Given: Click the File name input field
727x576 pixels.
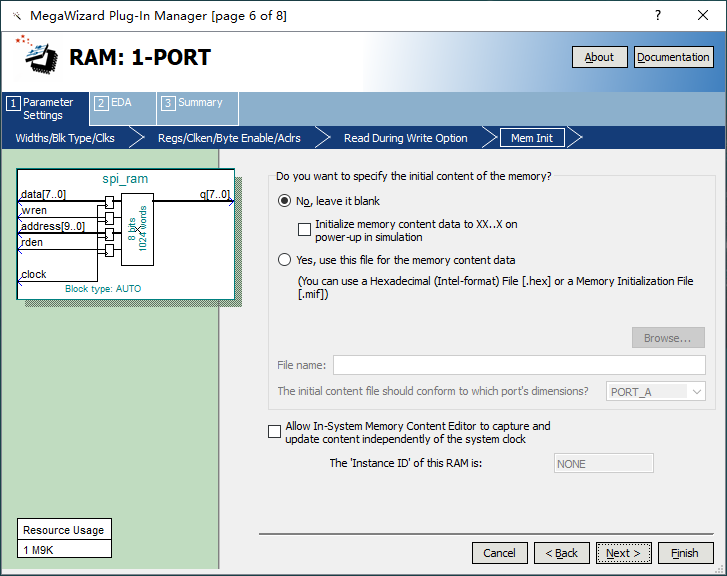Looking at the screenshot, I should 518,365.
